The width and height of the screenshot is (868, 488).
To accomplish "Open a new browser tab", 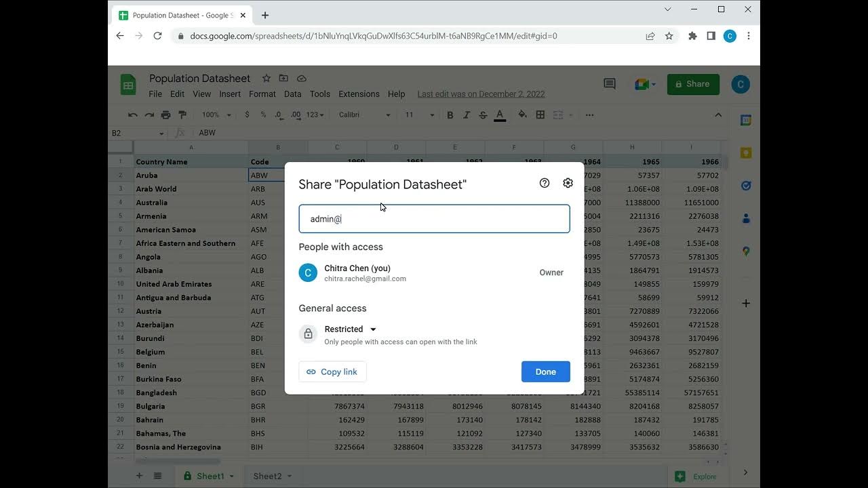I will click(265, 15).
